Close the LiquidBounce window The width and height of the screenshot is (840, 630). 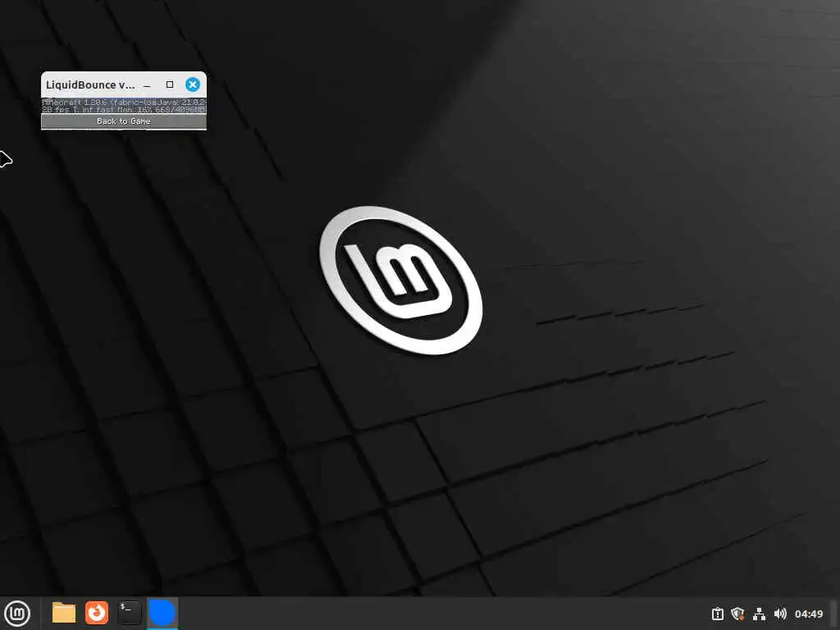click(x=193, y=84)
